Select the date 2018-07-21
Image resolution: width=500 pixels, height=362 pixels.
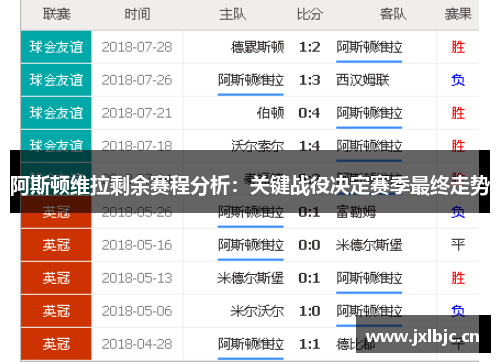coord(137,113)
